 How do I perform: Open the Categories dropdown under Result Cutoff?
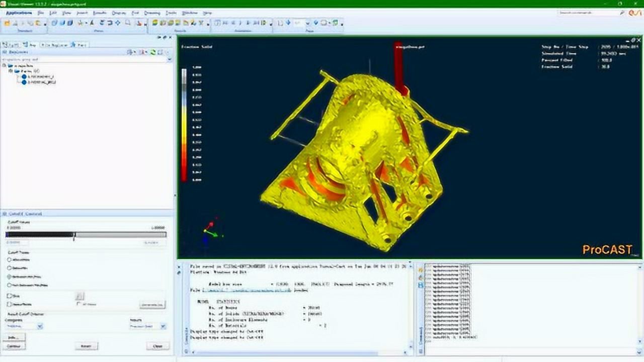[40, 326]
